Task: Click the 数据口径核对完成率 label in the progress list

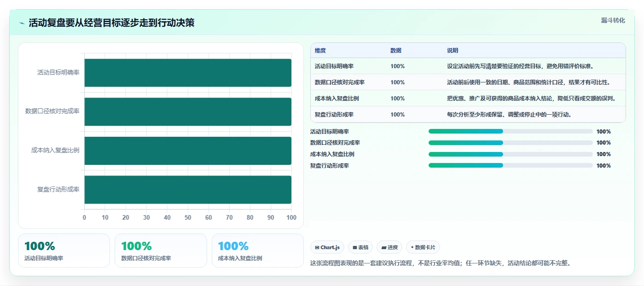Action: click(335, 143)
